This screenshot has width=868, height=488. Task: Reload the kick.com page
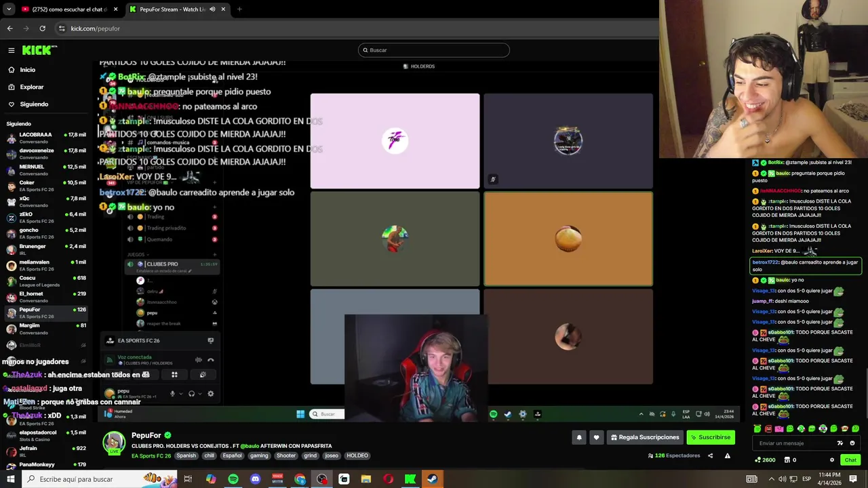pos(42,28)
